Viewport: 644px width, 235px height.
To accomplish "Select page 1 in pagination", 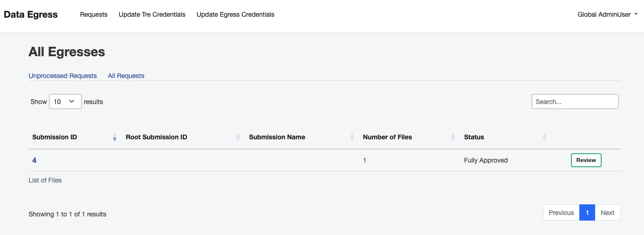I will tap(587, 213).
